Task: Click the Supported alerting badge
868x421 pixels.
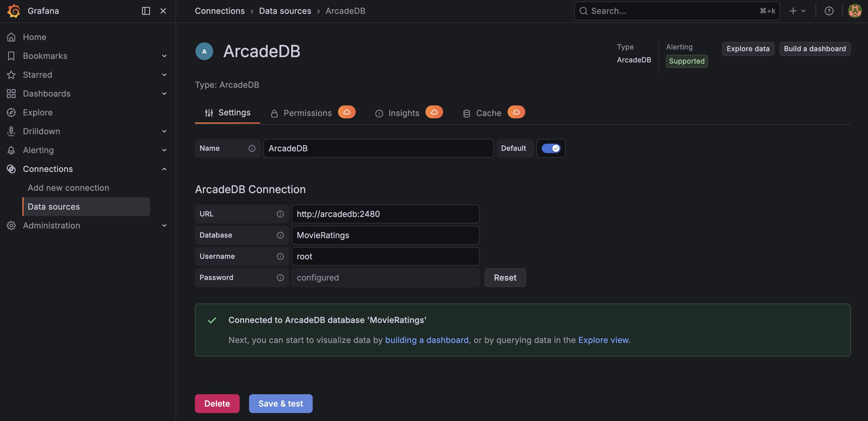Action: [686, 61]
